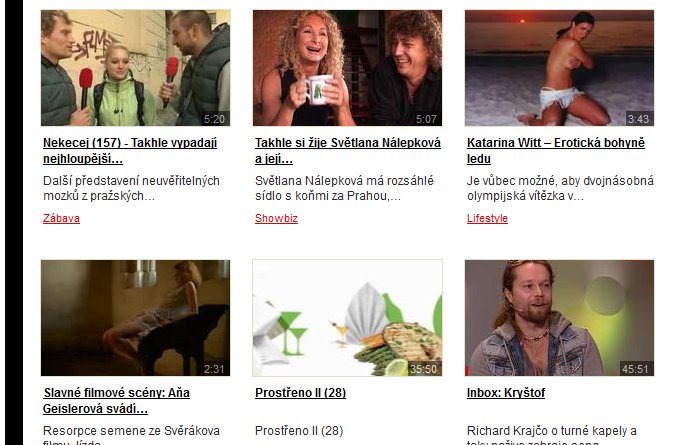Open the Inbox: Kryštof video thumbnail
This screenshot has height=445, width=674.
tap(559, 318)
